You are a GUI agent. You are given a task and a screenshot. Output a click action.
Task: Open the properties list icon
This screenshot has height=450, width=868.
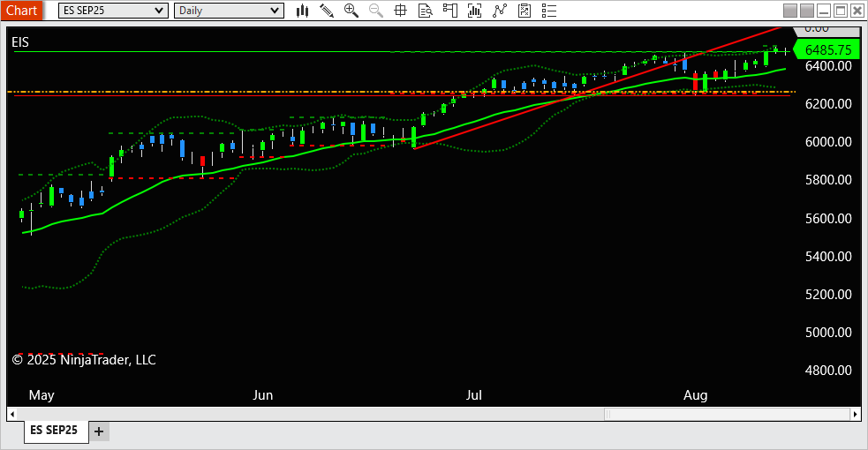(x=549, y=11)
